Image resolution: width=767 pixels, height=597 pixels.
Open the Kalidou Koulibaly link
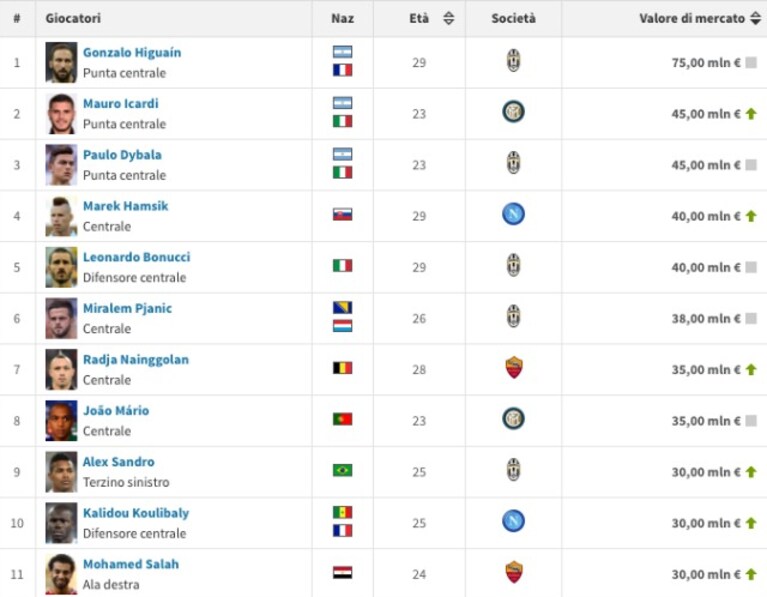point(135,513)
